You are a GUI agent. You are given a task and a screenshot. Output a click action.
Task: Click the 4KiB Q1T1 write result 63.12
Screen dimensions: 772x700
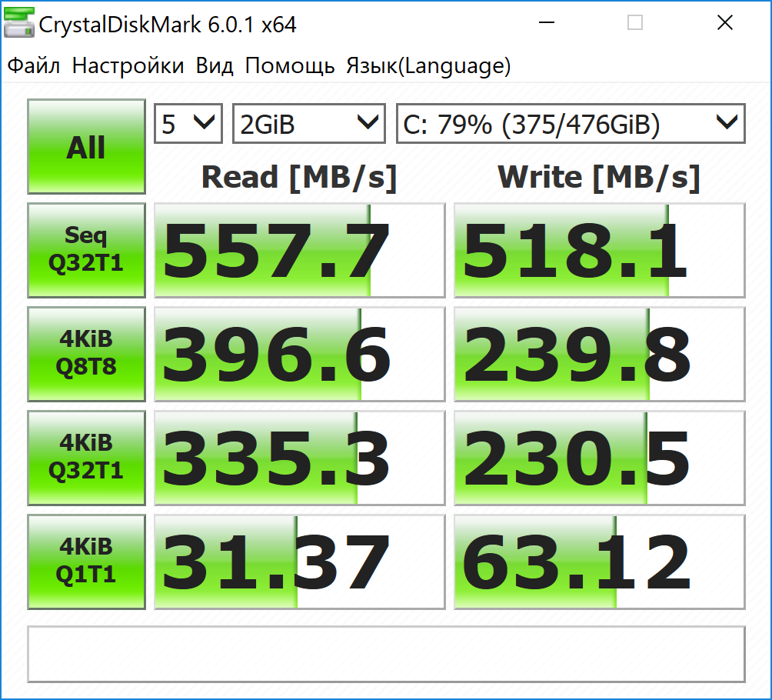599,562
